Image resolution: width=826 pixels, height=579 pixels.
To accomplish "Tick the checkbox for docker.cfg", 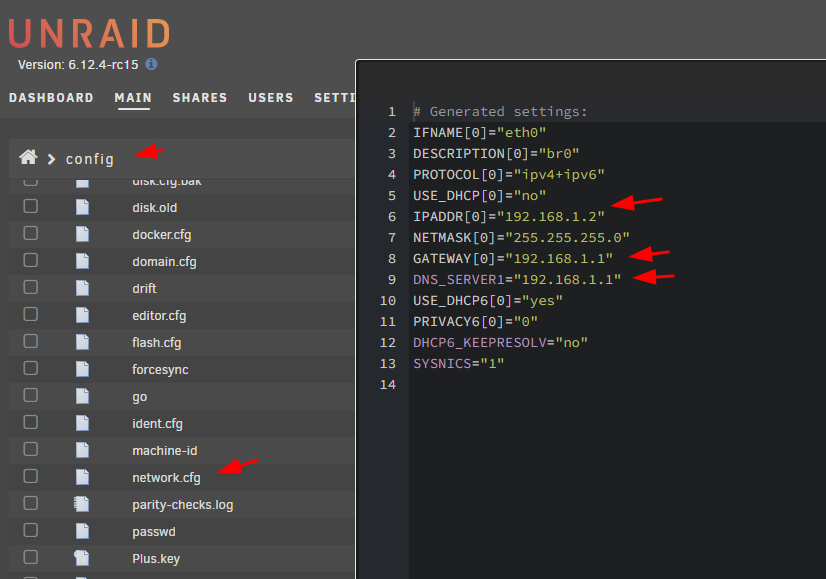I will pos(31,233).
